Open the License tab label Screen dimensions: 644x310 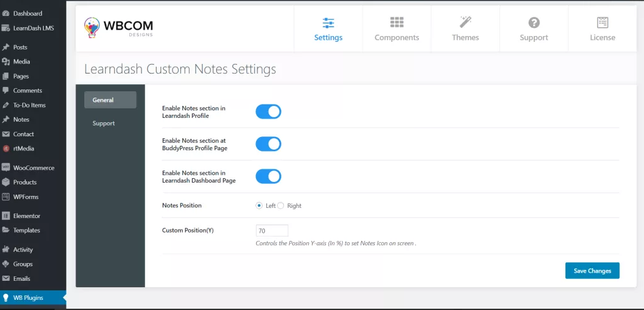point(603,37)
